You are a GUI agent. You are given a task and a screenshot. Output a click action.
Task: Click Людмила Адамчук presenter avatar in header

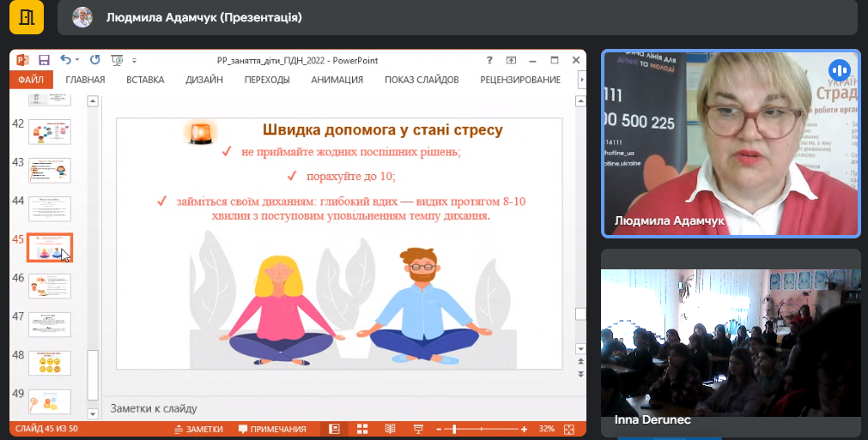coord(82,17)
